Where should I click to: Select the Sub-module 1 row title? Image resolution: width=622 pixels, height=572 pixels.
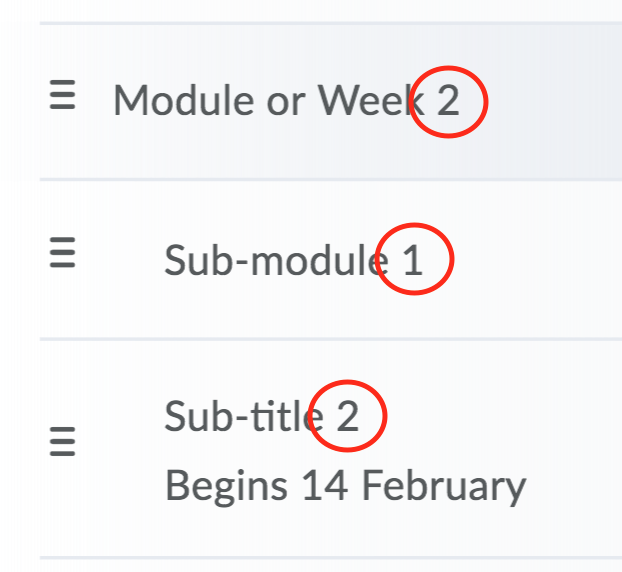[293, 261]
